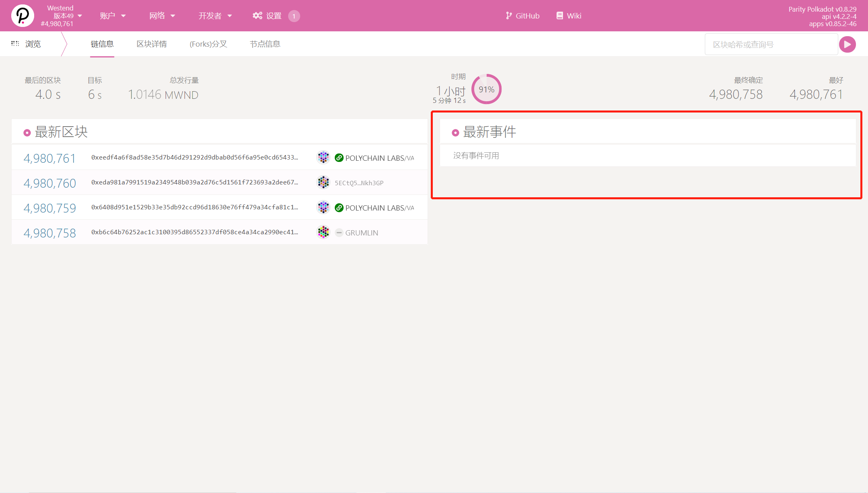
Task: Click the settings notification badge 1
Action: [294, 16]
